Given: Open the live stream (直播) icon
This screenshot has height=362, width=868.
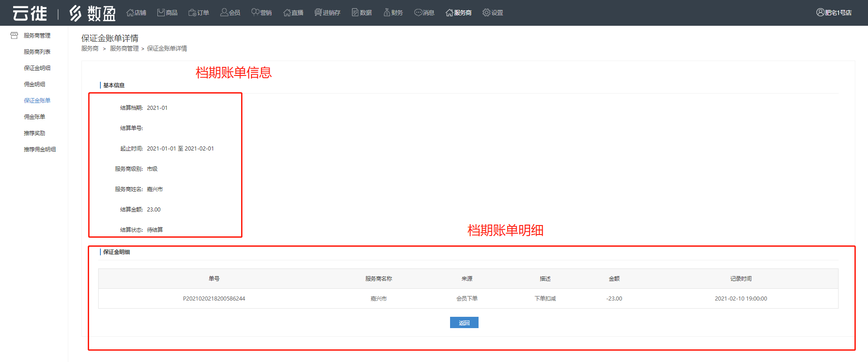Looking at the screenshot, I should [287, 13].
